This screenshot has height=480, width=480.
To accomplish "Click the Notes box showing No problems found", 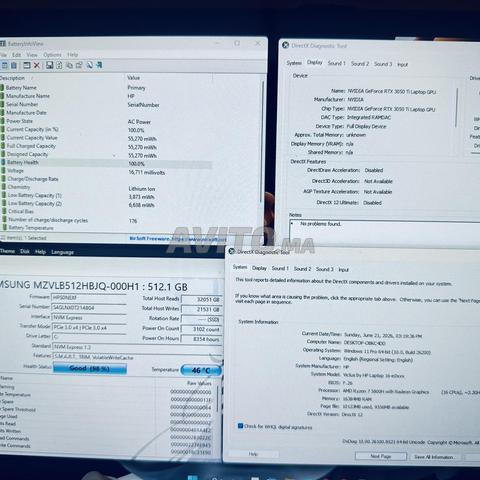I will click(x=385, y=232).
